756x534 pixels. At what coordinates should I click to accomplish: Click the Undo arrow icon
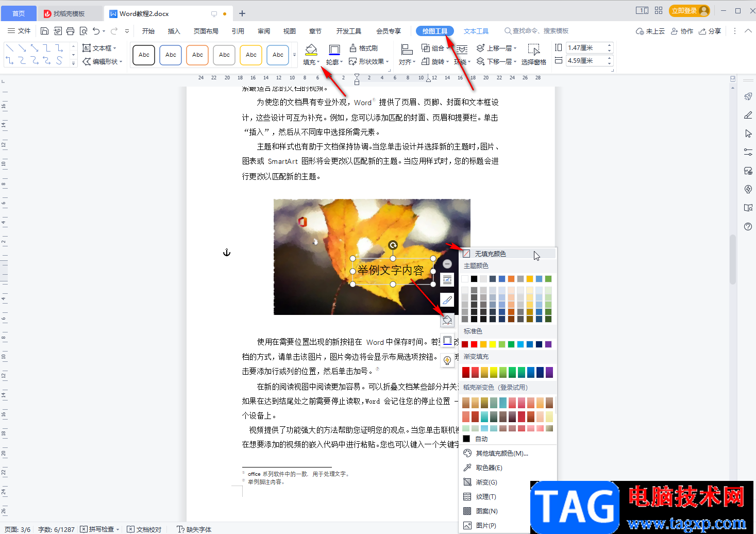(96, 31)
